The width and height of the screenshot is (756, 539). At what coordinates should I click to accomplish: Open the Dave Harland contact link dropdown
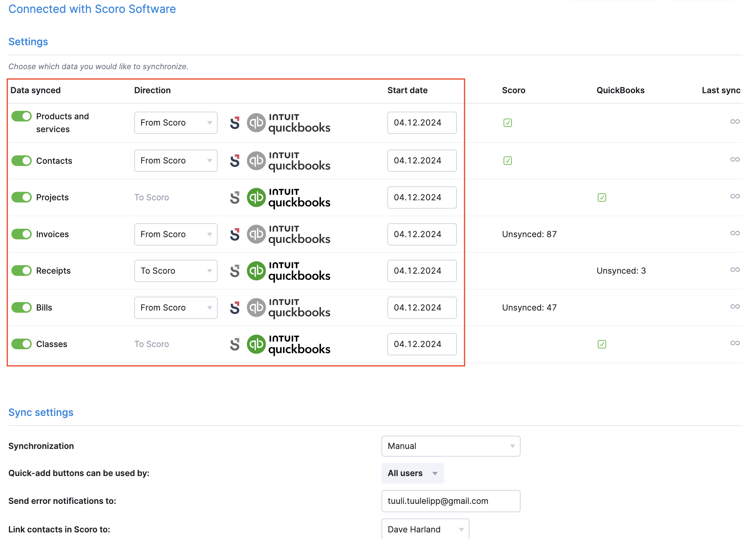point(425,529)
